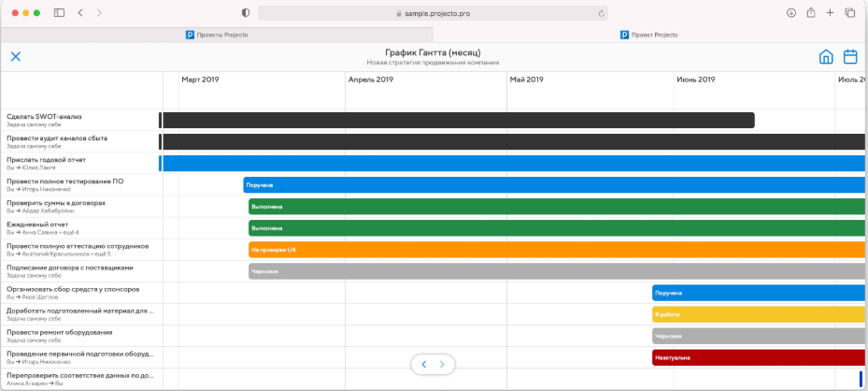Open task Прислать годовой отчет

[46, 160]
